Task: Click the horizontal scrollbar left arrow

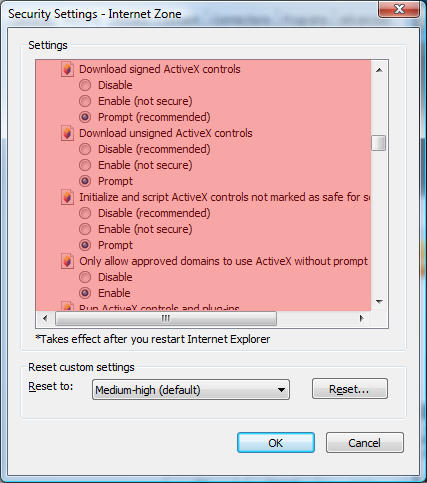Action: coord(45,319)
